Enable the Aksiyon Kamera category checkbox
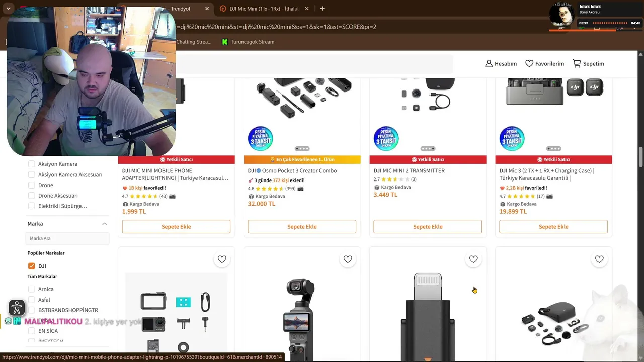 (32, 164)
